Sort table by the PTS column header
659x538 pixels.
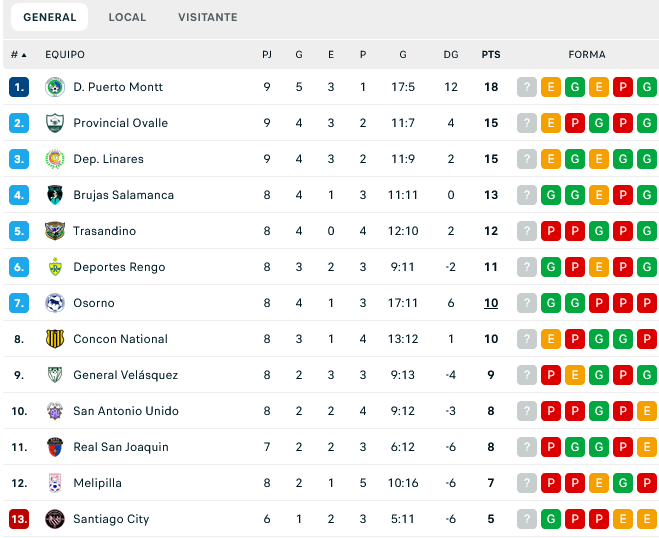[491, 55]
